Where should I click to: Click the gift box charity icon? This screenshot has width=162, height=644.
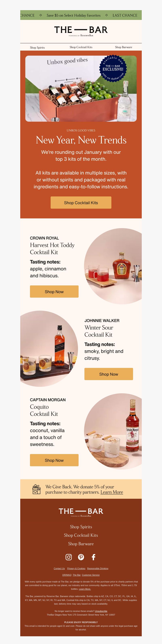[36, 489]
